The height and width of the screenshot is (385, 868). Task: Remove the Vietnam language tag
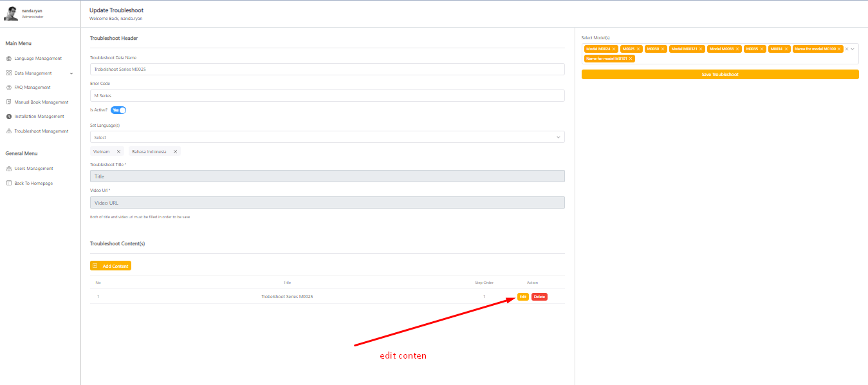tap(118, 152)
